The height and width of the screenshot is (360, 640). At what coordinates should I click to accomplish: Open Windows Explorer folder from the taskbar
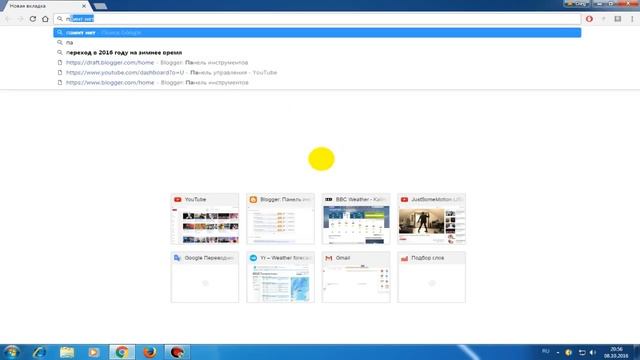tap(67, 352)
